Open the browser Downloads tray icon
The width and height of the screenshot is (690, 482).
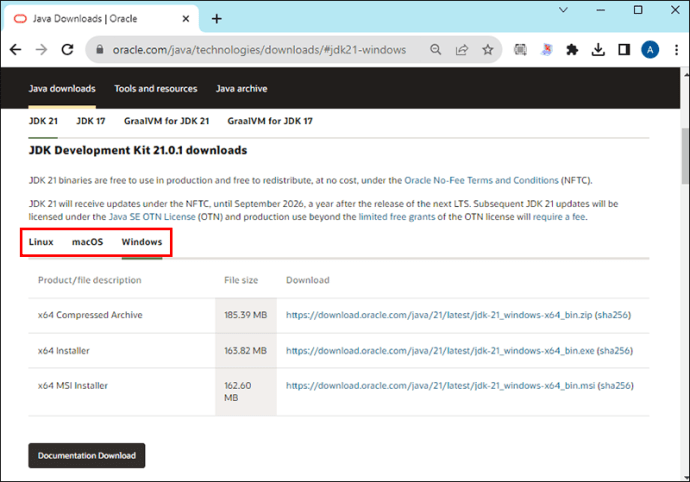point(598,50)
